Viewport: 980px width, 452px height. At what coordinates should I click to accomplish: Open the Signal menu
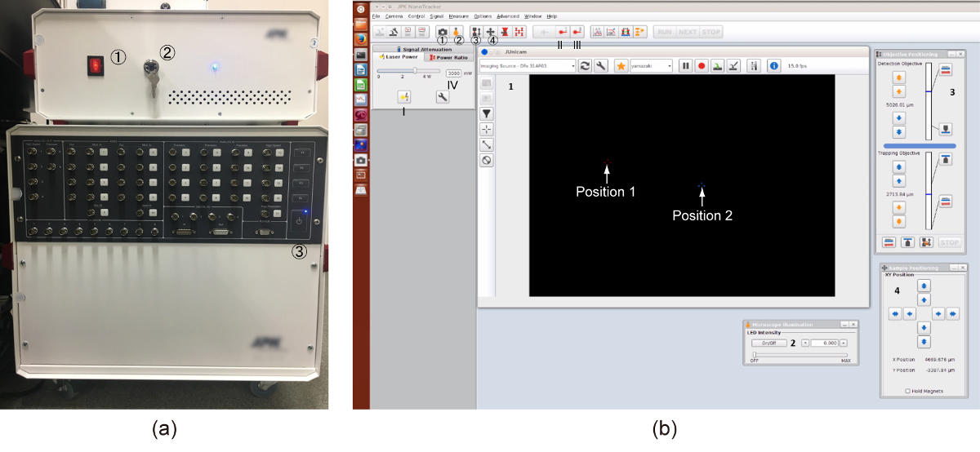point(437,16)
